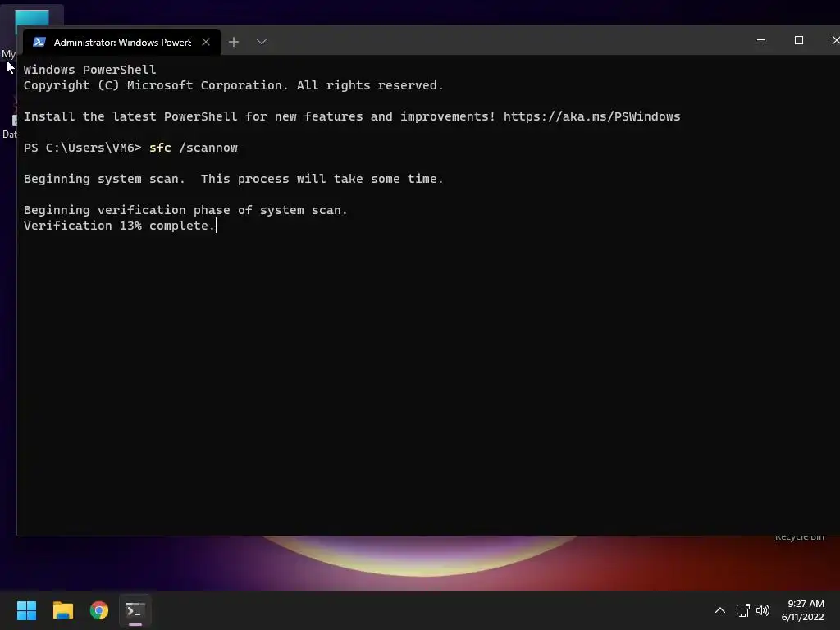Screen dimensions: 840x630
Task: Minimize the Terminal window
Action: tap(760, 40)
